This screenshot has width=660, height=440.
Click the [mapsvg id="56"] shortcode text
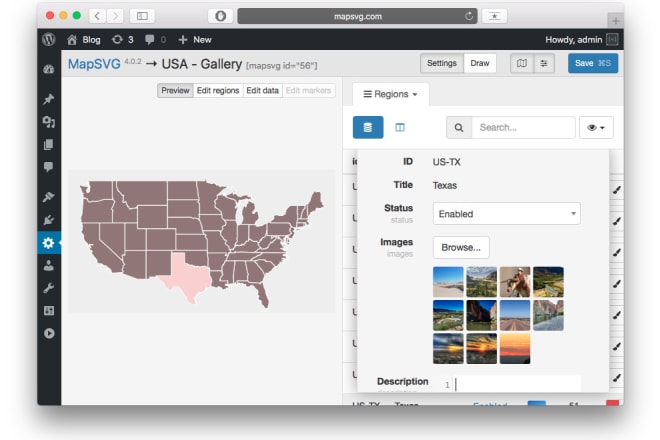(282, 66)
